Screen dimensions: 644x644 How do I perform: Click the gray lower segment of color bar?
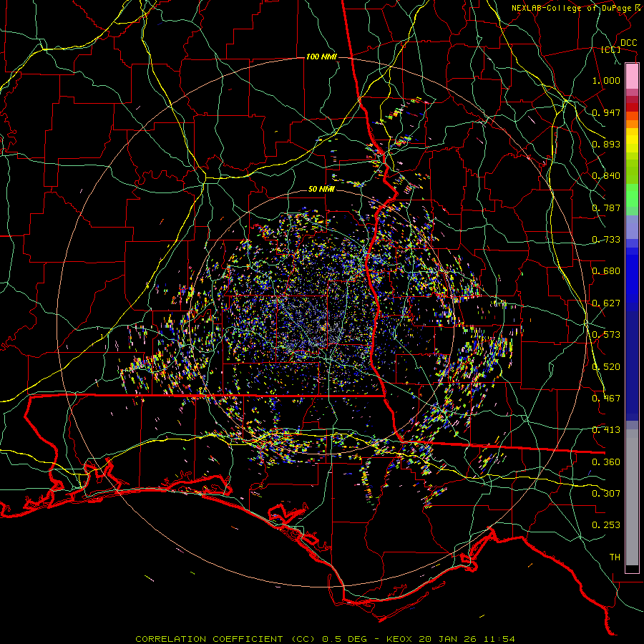(x=632, y=497)
